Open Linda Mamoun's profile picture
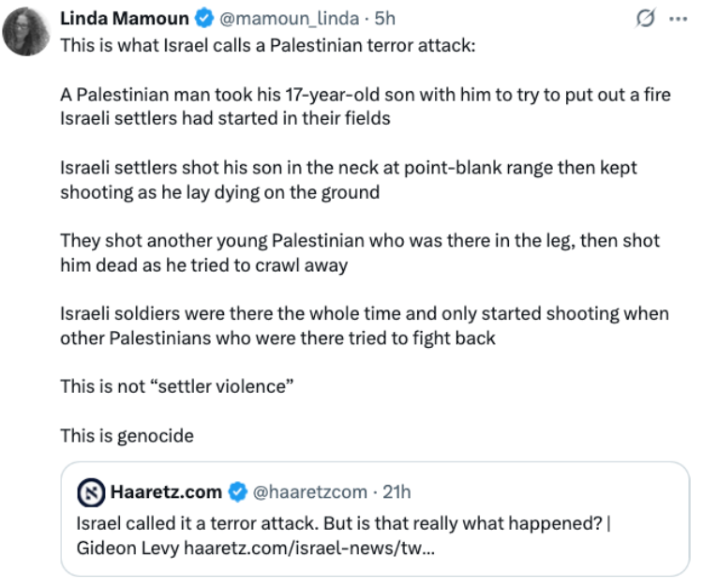 click(26, 32)
